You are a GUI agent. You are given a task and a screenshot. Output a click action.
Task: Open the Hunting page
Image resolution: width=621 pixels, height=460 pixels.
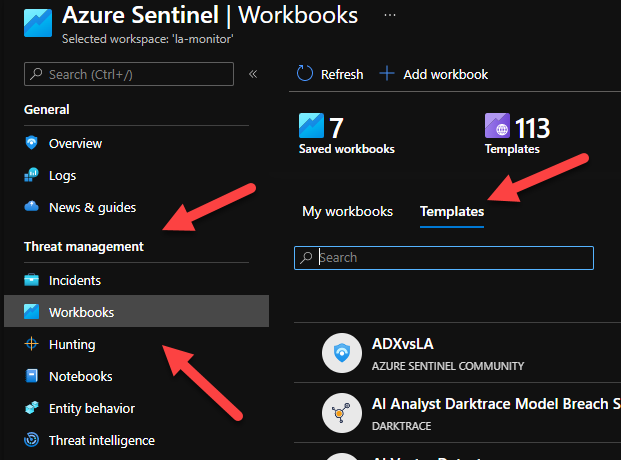(x=72, y=344)
